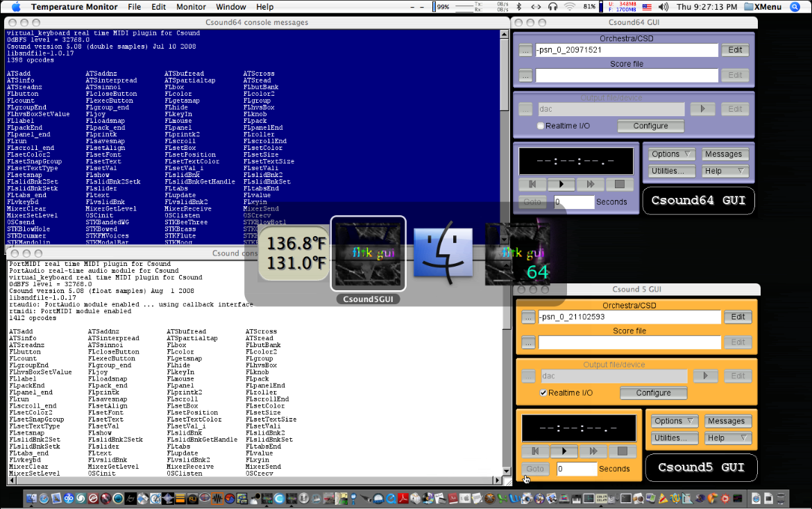Open Finder from the Dock

(x=31, y=499)
